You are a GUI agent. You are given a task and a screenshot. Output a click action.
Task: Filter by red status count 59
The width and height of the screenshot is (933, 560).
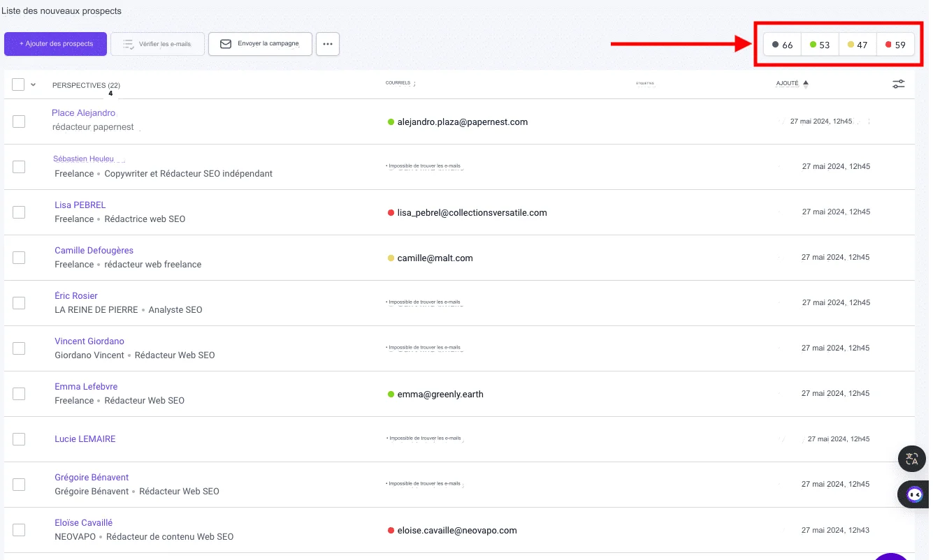895,45
